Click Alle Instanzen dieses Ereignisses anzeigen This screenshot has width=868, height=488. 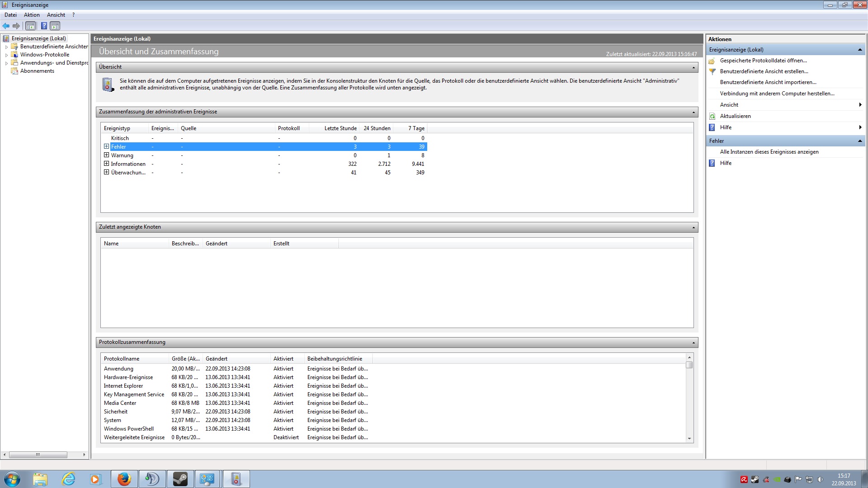coord(769,152)
